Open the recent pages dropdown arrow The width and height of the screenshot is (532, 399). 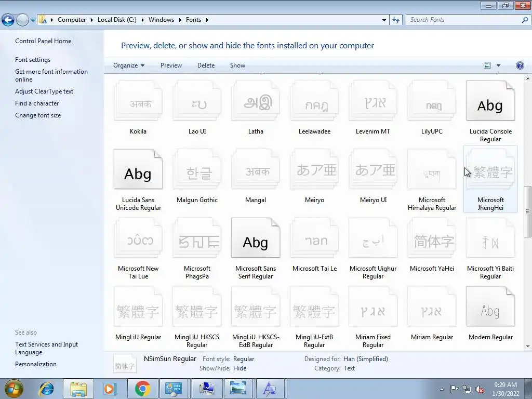point(33,20)
